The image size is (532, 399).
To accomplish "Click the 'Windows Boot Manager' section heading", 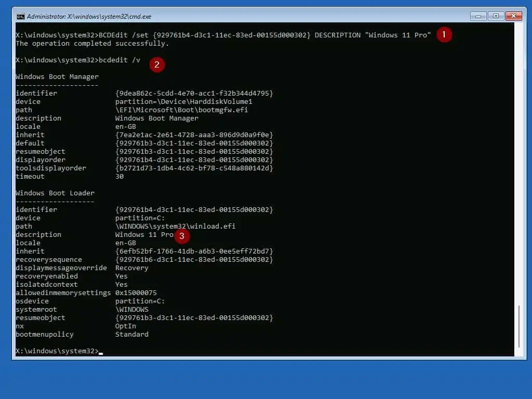I will coord(57,77).
